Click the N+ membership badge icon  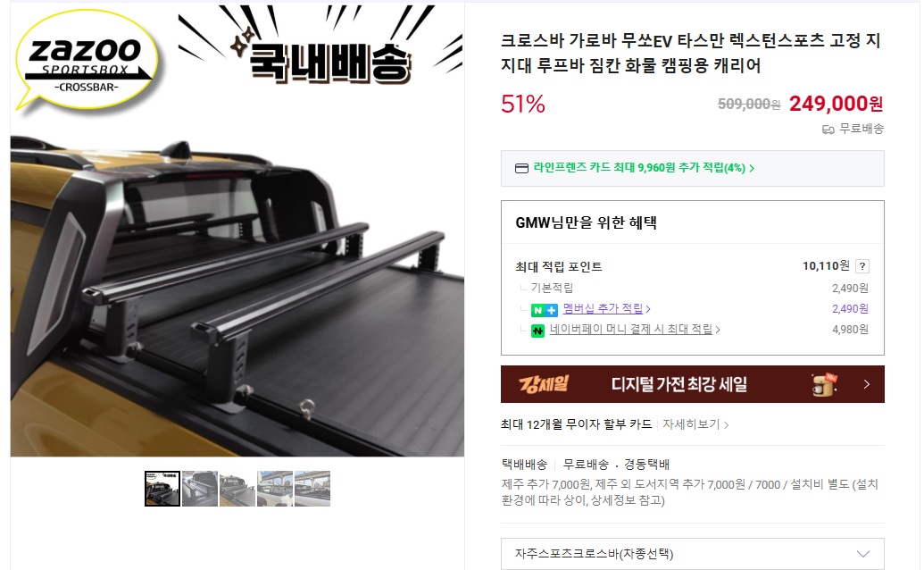[544, 310]
